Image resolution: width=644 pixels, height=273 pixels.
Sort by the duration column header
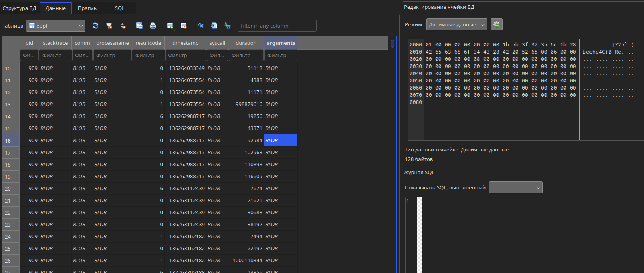[x=246, y=43]
